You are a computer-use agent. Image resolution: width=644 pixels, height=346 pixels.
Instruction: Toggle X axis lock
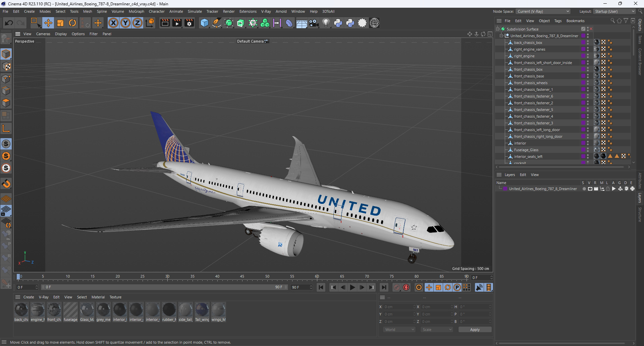click(x=113, y=23)
